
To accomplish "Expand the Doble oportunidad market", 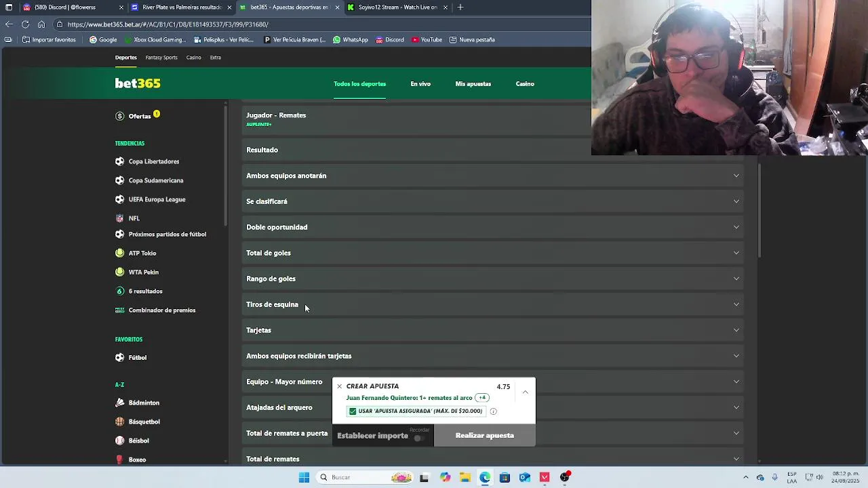I will click(x=493, y=227).
